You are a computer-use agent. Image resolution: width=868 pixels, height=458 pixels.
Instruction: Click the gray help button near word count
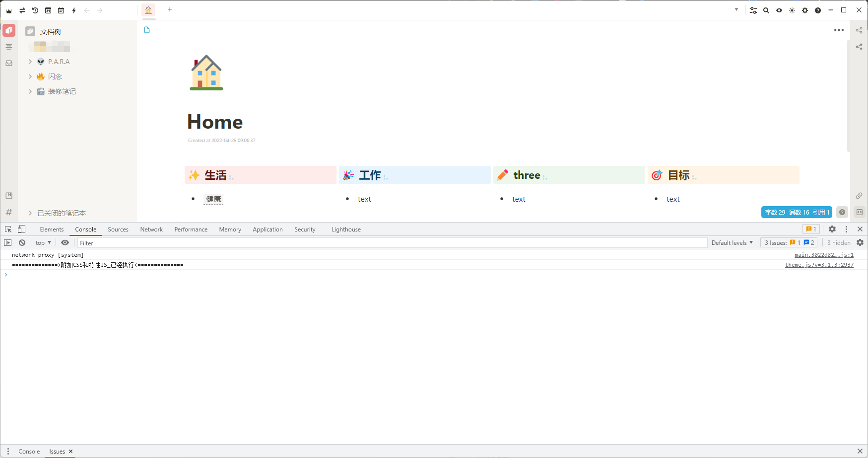coord(842,212)
